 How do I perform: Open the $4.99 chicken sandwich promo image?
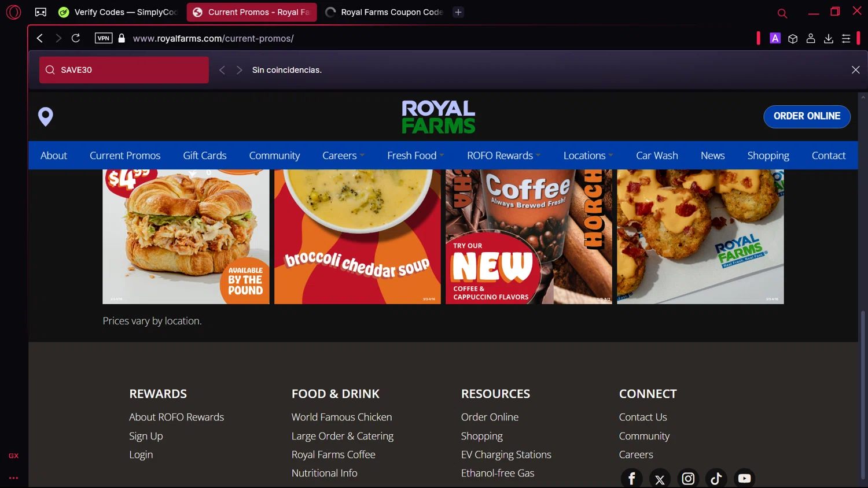186,236
